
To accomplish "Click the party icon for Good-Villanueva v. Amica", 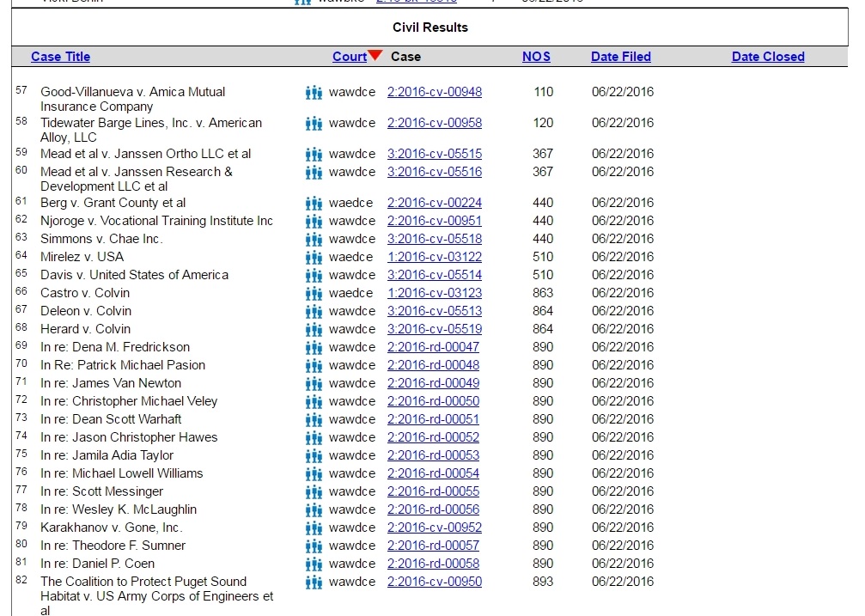I will (314, 92).
